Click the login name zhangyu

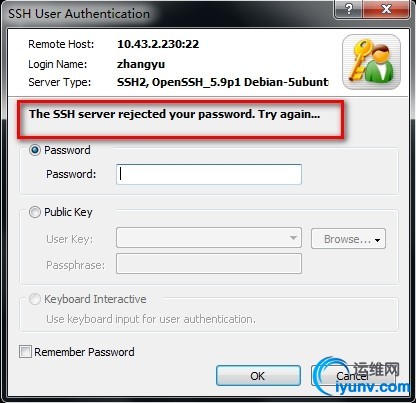[x=141, y=64]
